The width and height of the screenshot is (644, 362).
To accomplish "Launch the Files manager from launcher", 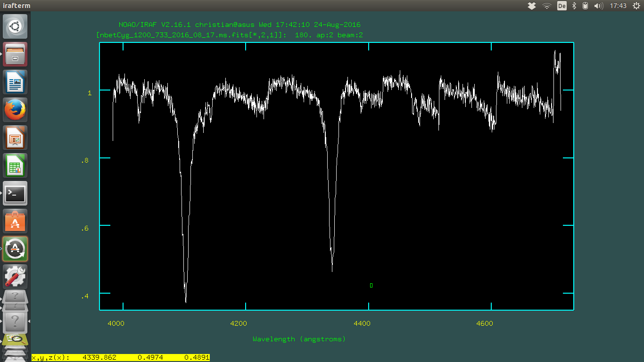I will pos(15,54).
